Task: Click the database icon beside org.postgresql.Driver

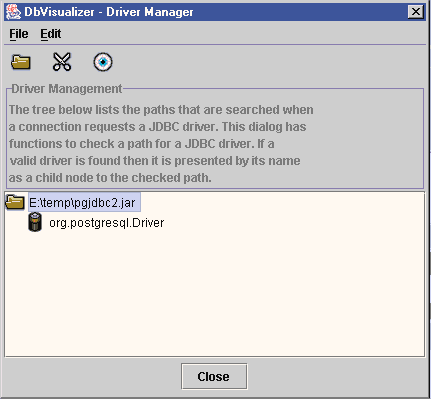Action: (x=35, y=222)
